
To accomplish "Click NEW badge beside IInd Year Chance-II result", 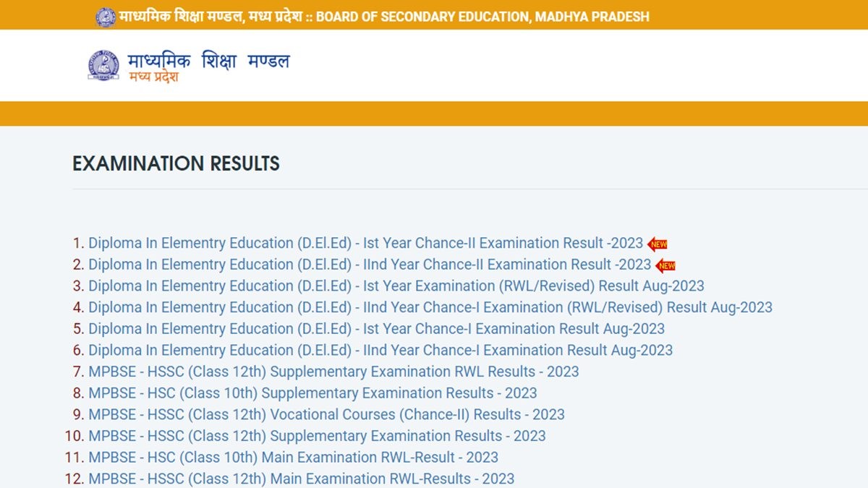I will point(665,265).
